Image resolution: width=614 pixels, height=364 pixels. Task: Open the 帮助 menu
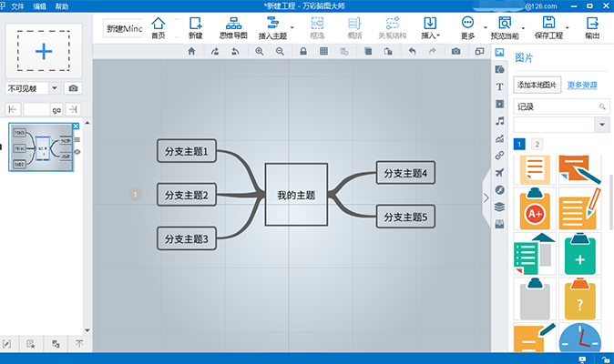point(61,5)
